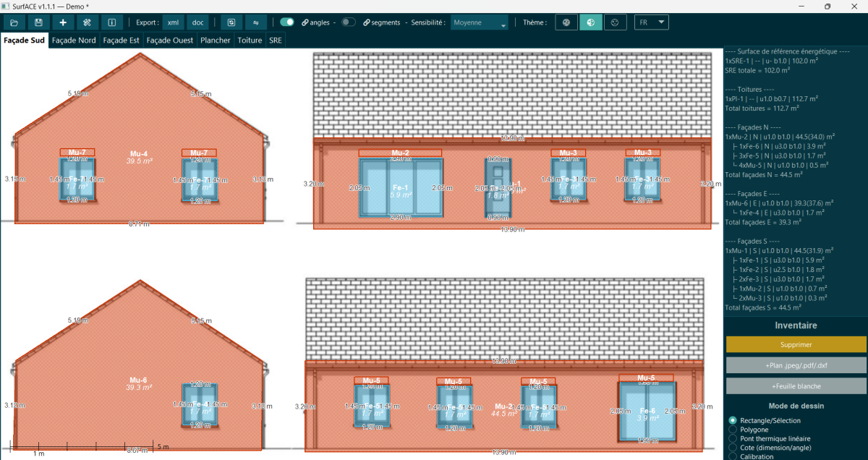This screenshot has height=460, width=868.
Task: Click the '1xFe-6 | N' inventory line
Action: (780, 145)
